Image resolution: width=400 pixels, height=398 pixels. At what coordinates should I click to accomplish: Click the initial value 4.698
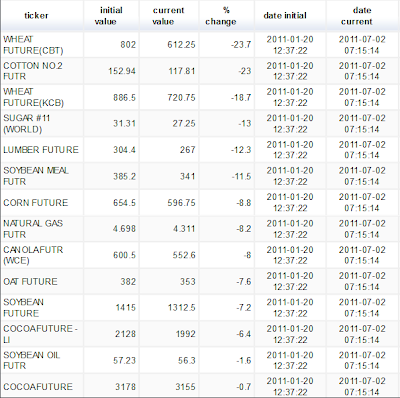pos(124,229)
